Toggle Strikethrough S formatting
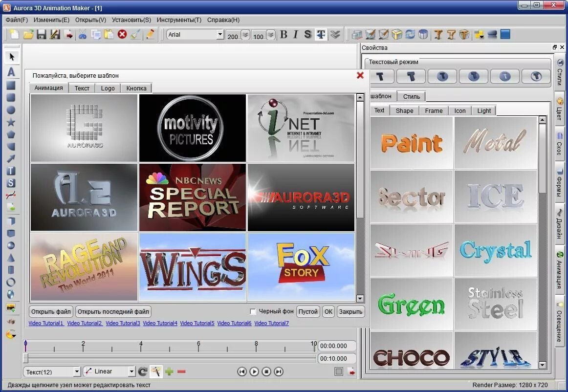This screenshot has width=568, height=392. [307, 34]
